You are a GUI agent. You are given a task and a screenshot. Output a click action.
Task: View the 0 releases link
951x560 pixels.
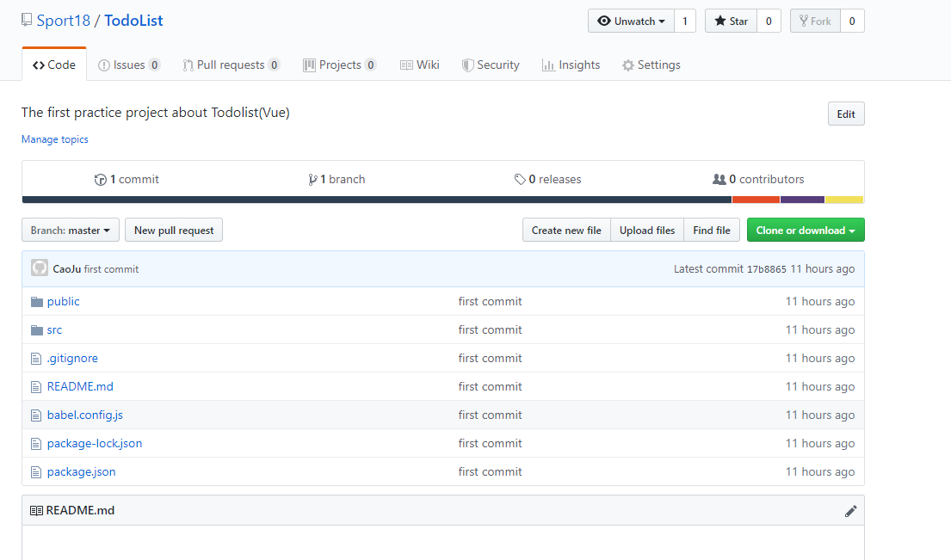[x=547, y=180]
